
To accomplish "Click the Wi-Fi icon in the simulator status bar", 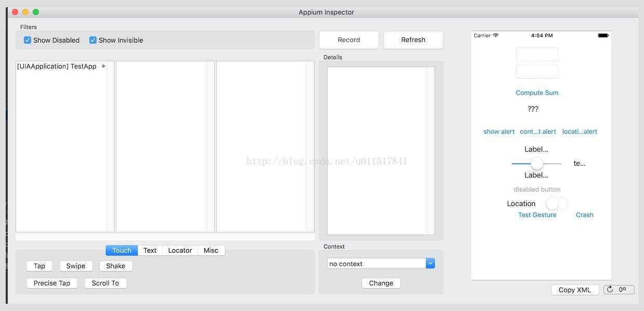I will (x=495, y=35).
